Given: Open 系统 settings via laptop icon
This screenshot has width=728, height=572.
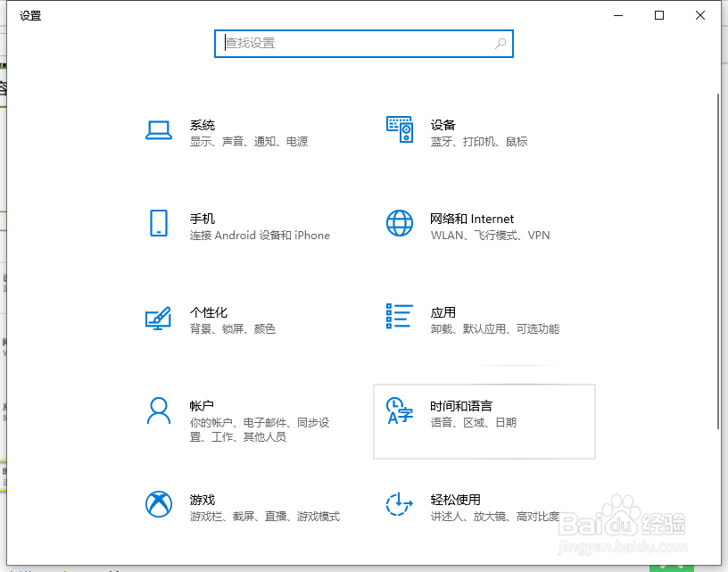Looking at the screenshot, I should [158, 130].
